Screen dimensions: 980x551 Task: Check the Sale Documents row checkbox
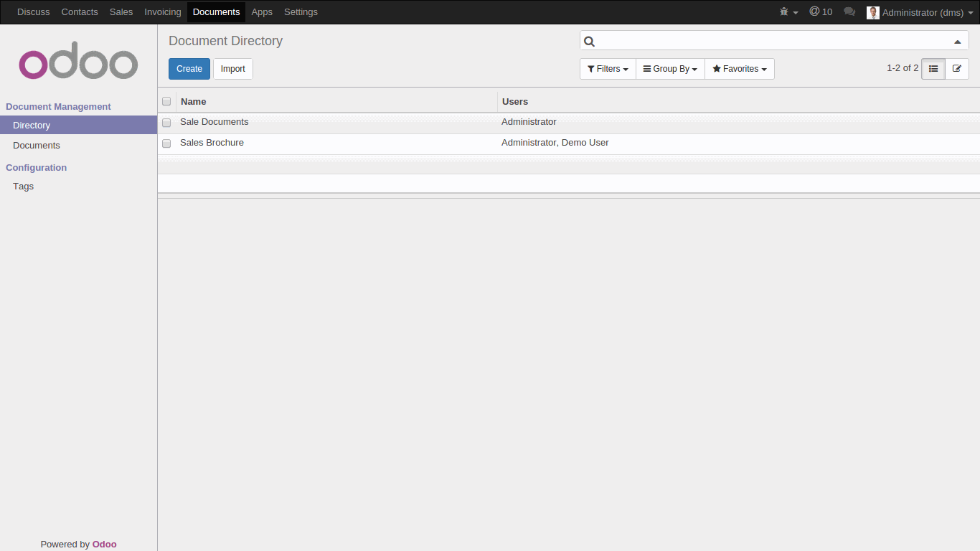(x=166, y=123)
